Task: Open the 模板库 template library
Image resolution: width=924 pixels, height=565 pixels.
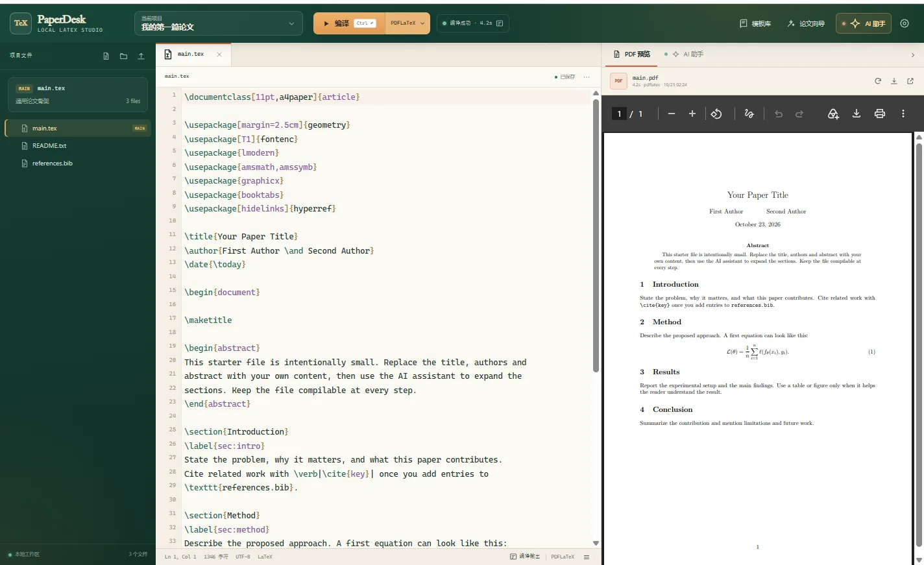Action: [x=755, y=23]
